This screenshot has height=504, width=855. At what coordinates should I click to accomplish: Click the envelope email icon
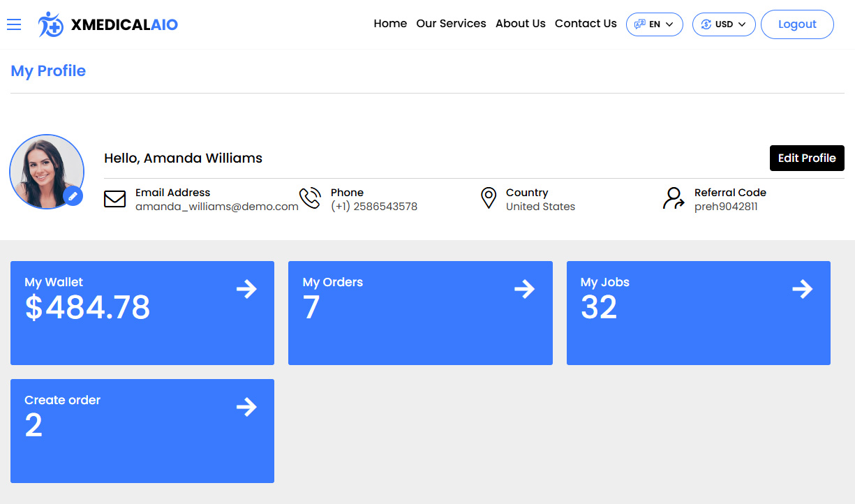[114, 199]
